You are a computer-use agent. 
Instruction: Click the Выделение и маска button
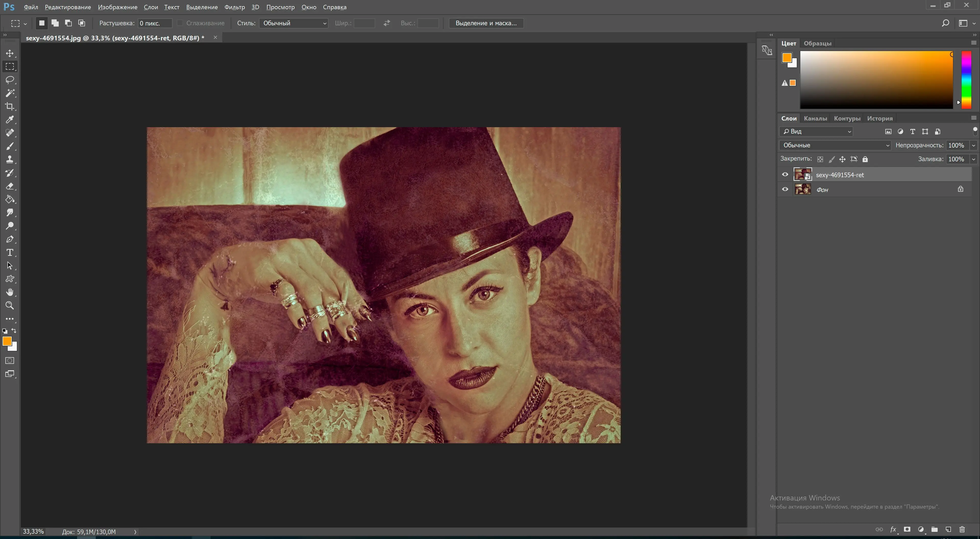[486, 23]
